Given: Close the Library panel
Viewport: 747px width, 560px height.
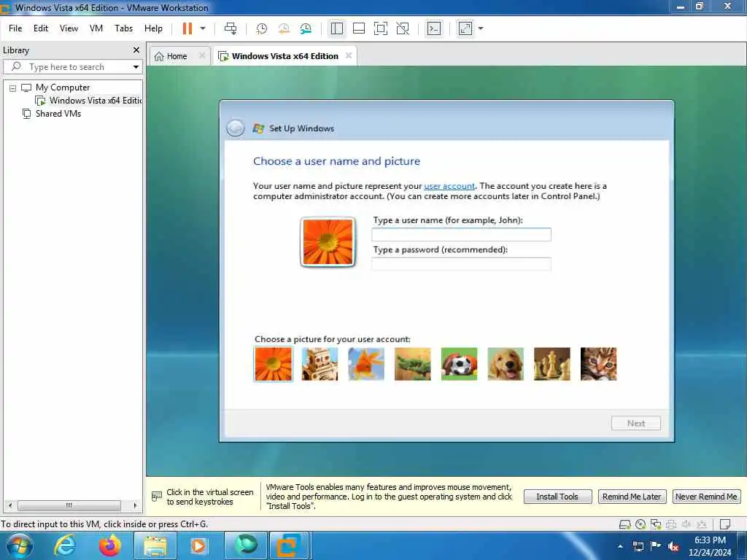Looking at the screenshot, I should coord(136,50).
